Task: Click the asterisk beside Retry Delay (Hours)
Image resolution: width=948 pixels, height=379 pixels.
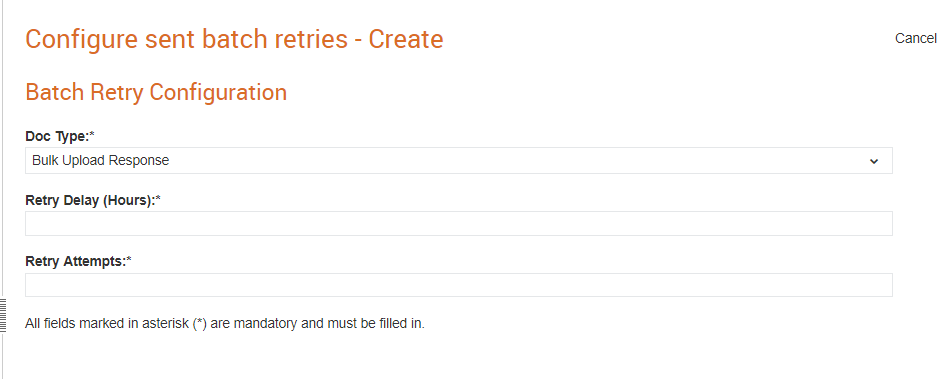Action: (x=158, y=199)
